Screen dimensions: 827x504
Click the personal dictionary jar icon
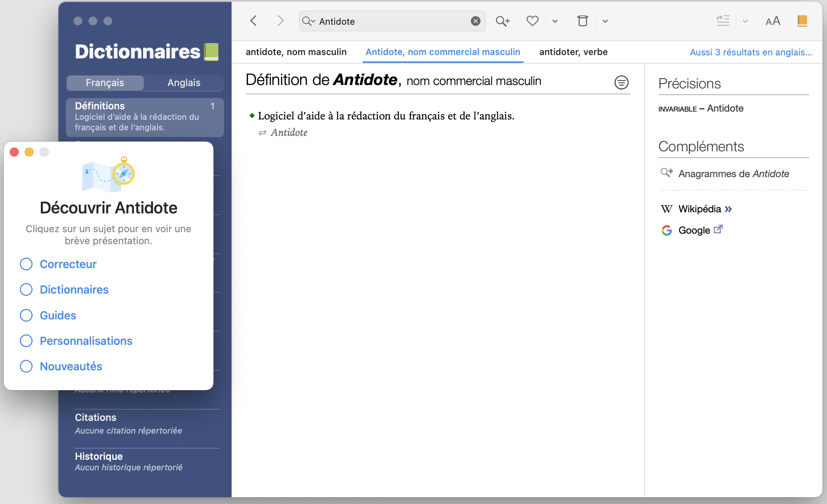tap(582, 21)
